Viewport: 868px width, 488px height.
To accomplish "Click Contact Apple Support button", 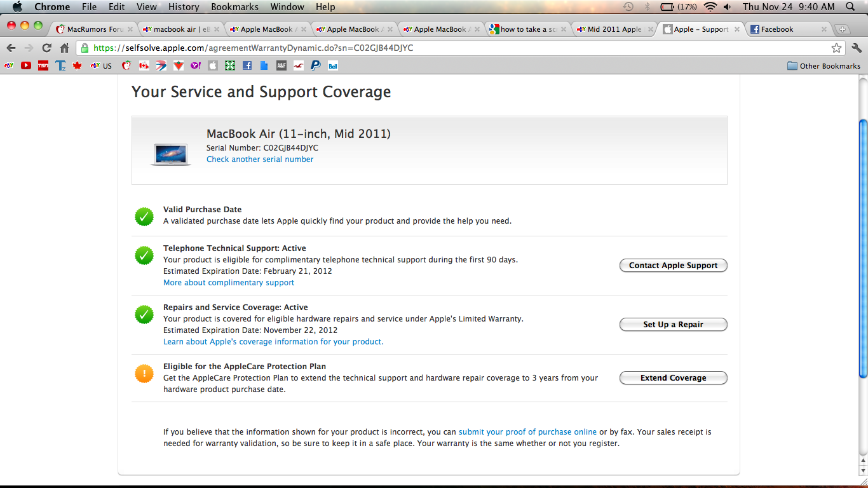I will [x=674, y=266].
